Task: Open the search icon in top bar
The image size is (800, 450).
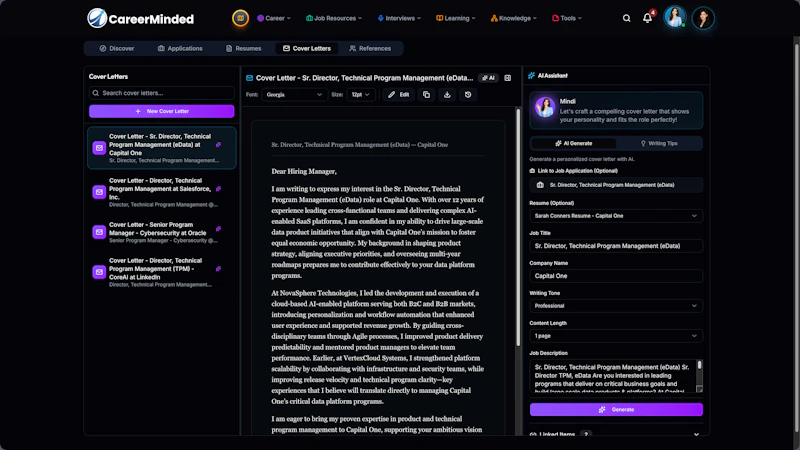Action: (627, 18)
